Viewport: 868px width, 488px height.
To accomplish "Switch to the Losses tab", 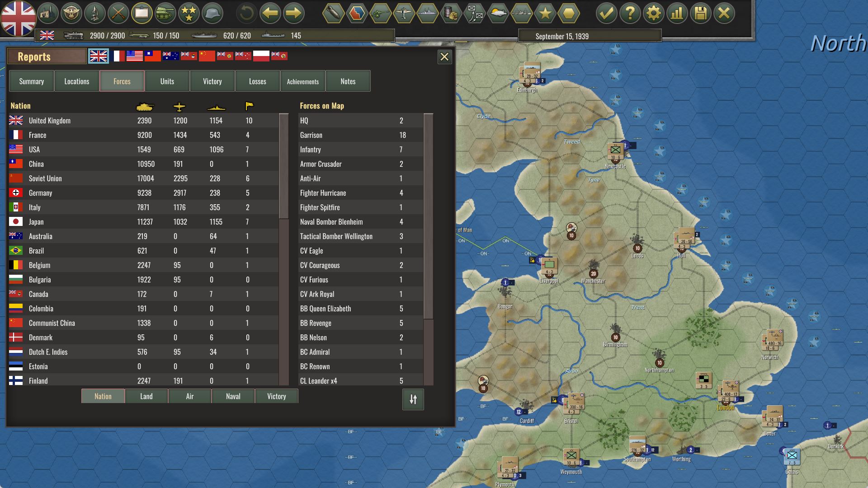I will pyautogui.click(x=257, y=81).
